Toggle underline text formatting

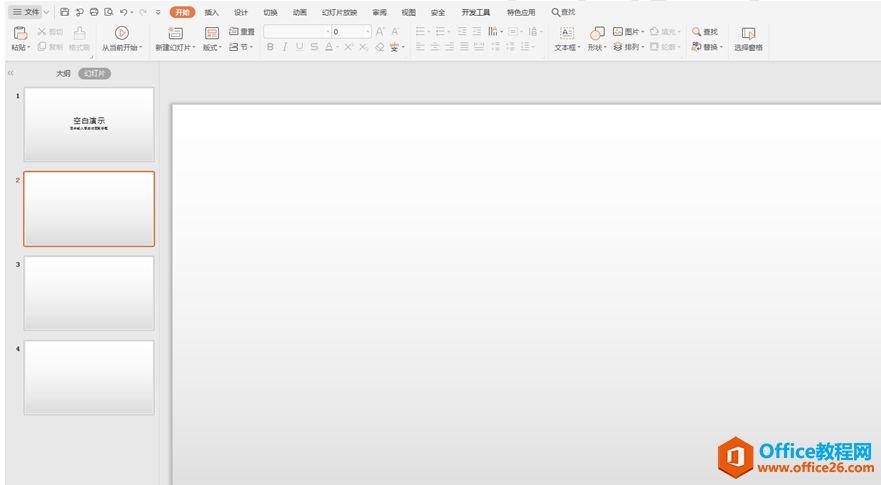tap(299, 47)
